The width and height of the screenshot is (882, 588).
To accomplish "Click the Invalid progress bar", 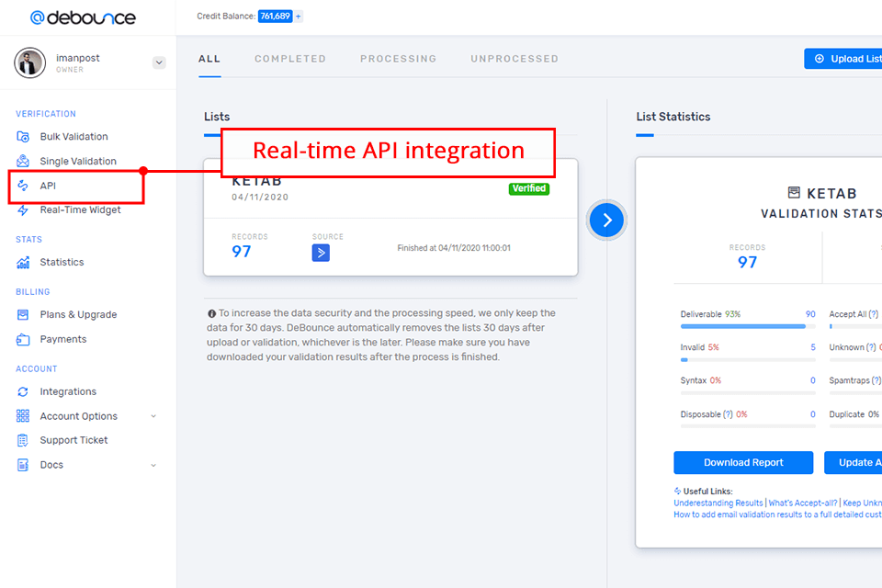I will [x=748, y=359].
